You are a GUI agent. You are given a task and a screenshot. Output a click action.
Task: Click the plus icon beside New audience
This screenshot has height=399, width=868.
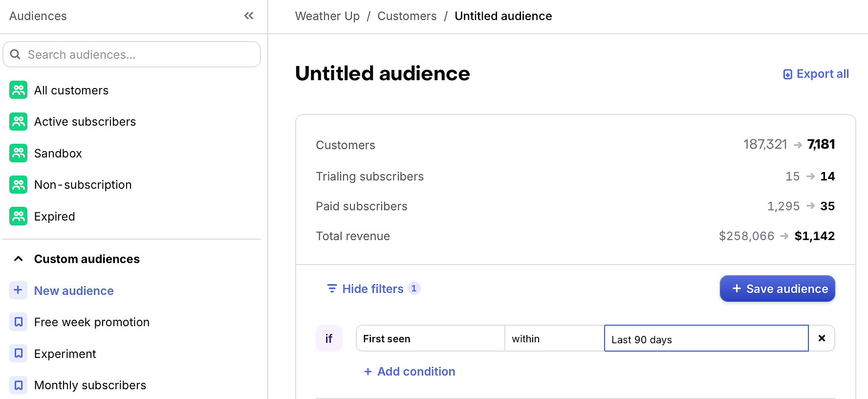coord(18,290)
